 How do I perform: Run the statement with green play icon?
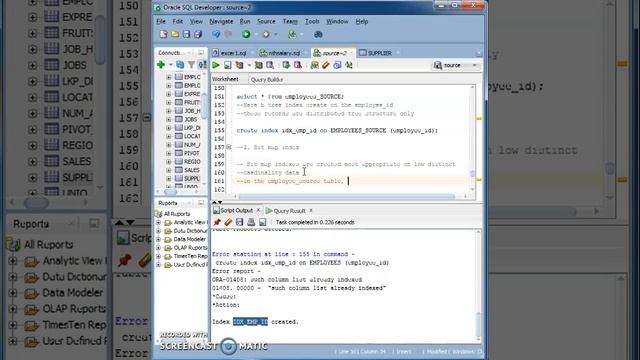(x=216, y=65)
